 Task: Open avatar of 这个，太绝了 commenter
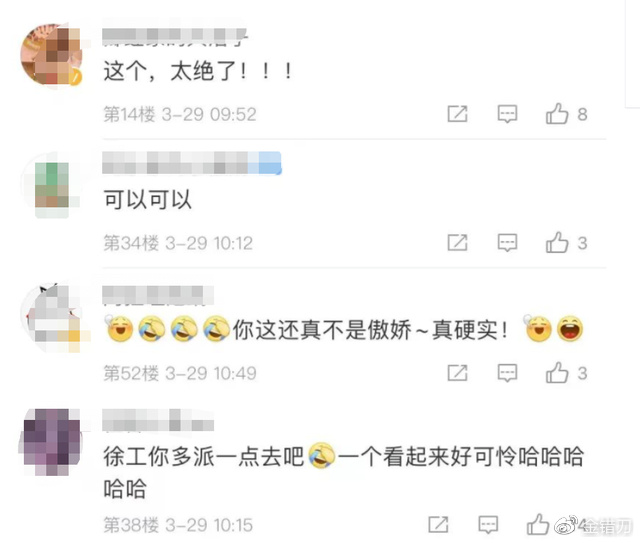click(52, 54)
